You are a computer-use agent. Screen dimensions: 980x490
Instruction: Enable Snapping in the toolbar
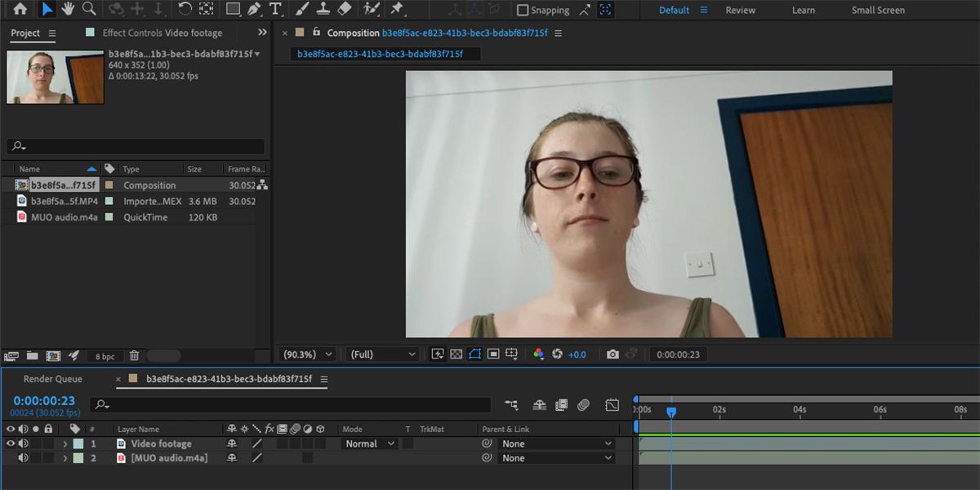523,10
